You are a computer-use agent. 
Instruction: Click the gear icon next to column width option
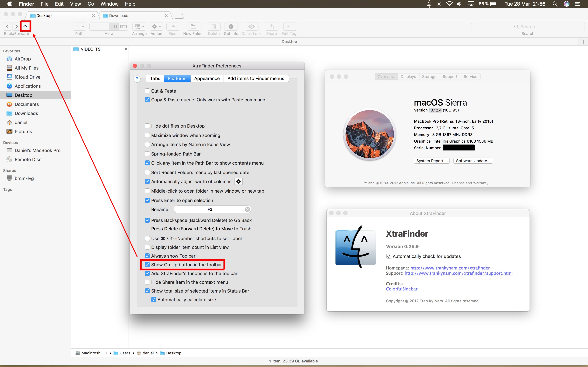tap(239, 181)
